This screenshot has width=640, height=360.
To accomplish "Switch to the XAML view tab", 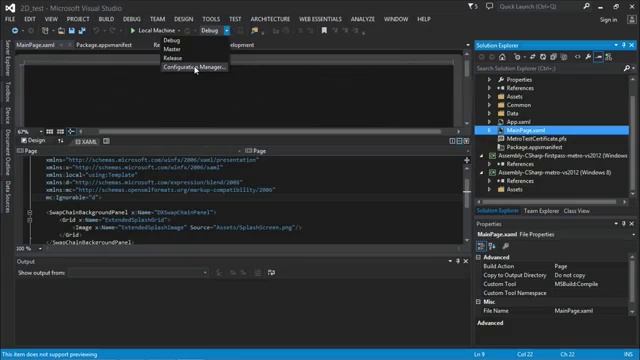I will pos(86,142).
